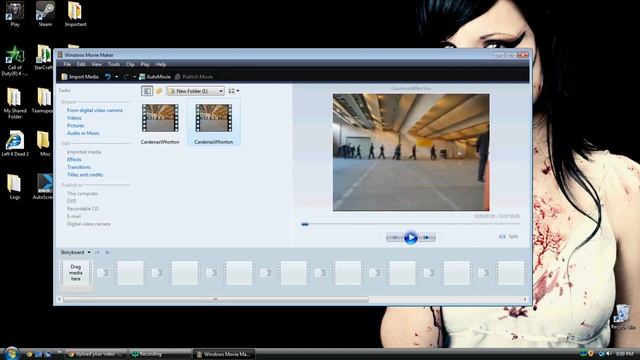The image size is (640, 360).
Task: Open the New Folder (1) location dropdown
Action: (196, 91)
